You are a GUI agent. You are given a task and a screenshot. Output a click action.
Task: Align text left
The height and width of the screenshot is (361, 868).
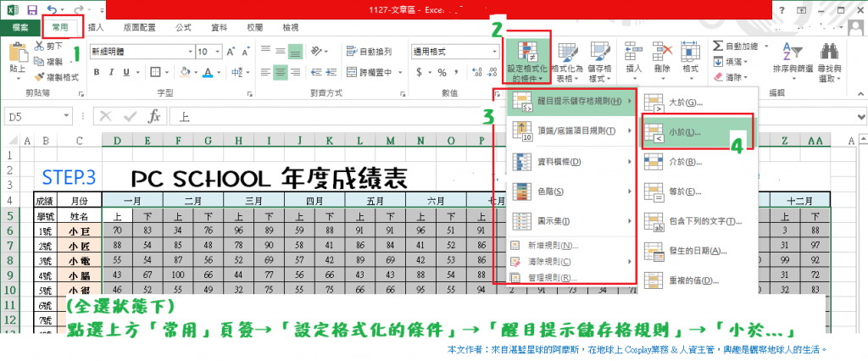pos(265,72)
